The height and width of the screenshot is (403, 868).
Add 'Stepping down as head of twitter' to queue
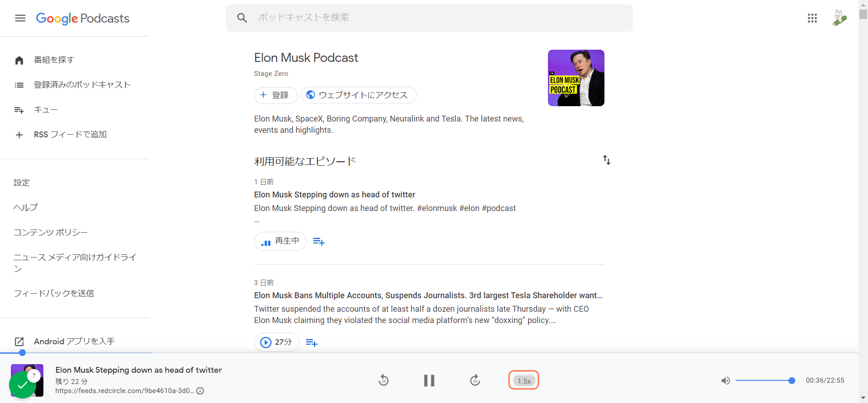(x=319, y=242)
